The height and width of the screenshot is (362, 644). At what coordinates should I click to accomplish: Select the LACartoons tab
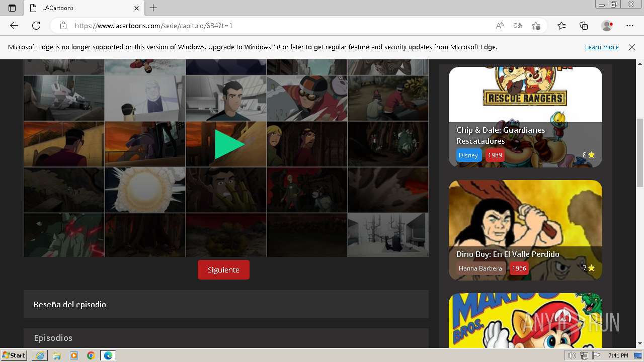point(84,8)
